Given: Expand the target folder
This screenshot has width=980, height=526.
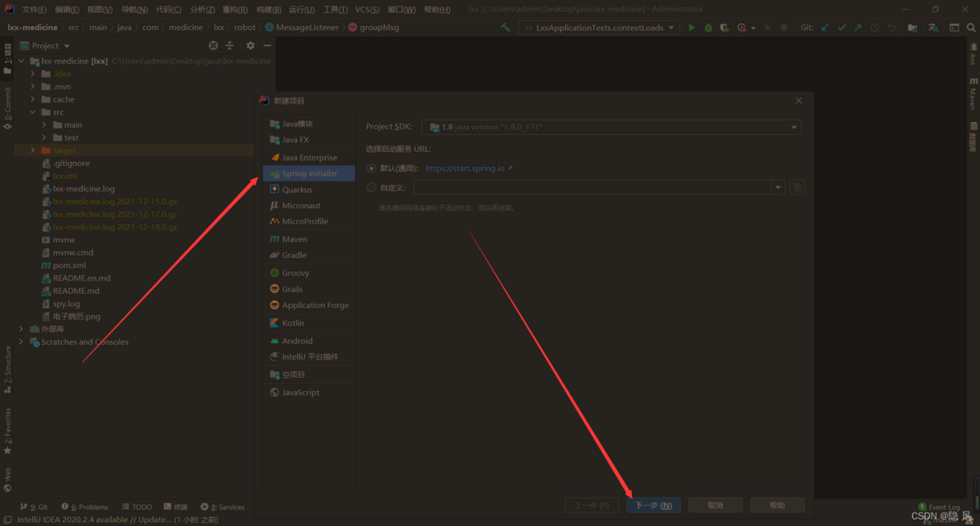Looking at the screenshot, I should [33, 150].
